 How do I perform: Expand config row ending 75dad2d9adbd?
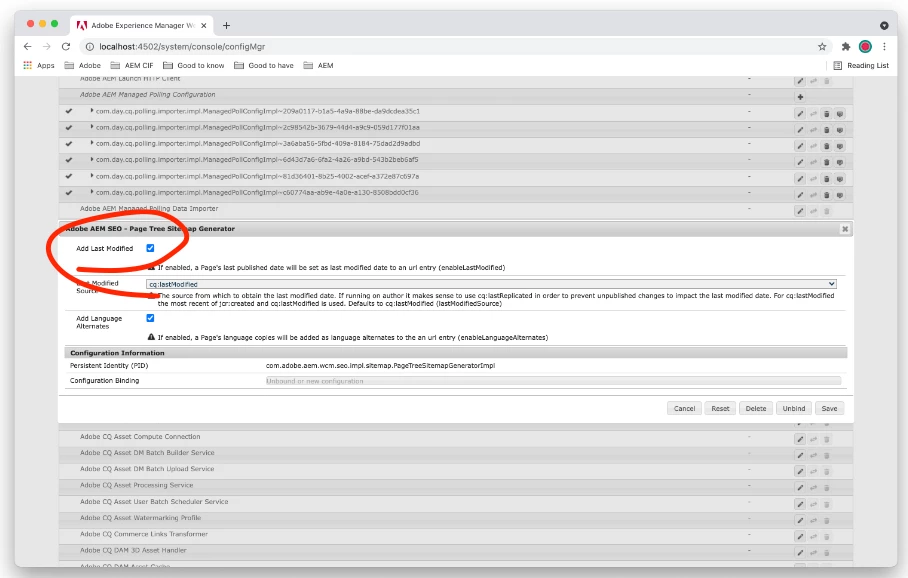point(91,143)
